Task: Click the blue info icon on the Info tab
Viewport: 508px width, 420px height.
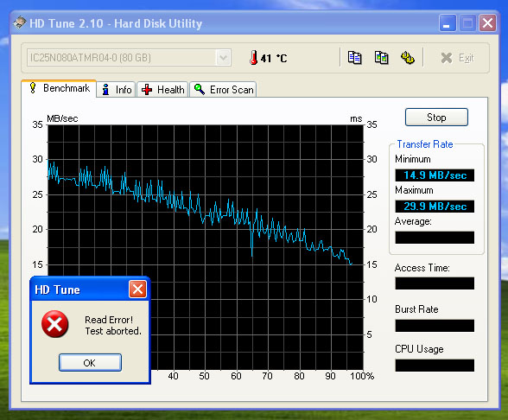Action: click(105, 90)
